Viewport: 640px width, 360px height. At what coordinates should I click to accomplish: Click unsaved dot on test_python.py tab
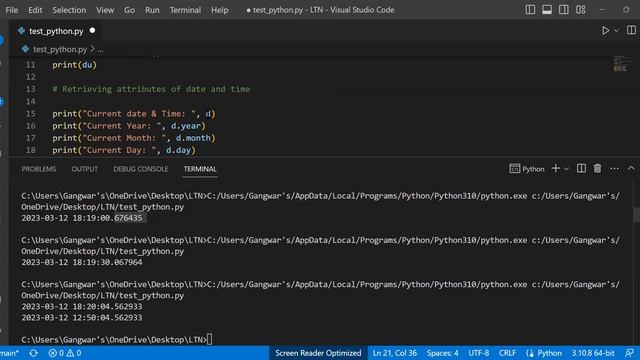coord(92,31)
